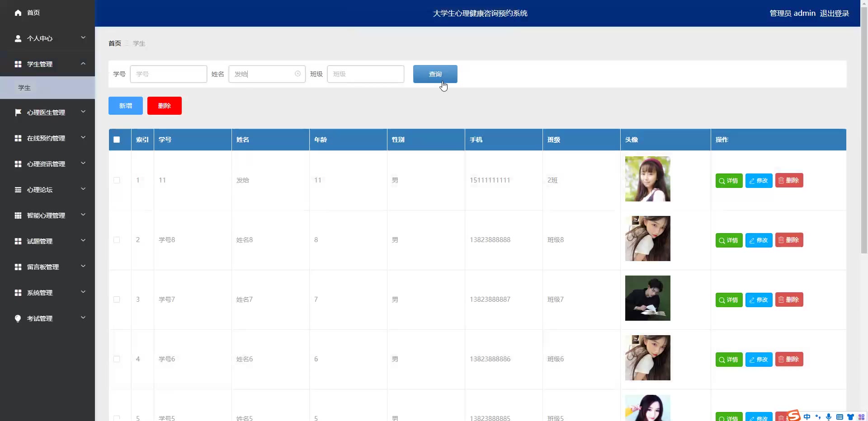Click avatar thumbnail of student 发给
Screen dimensions: 868x421
point(648,179)
